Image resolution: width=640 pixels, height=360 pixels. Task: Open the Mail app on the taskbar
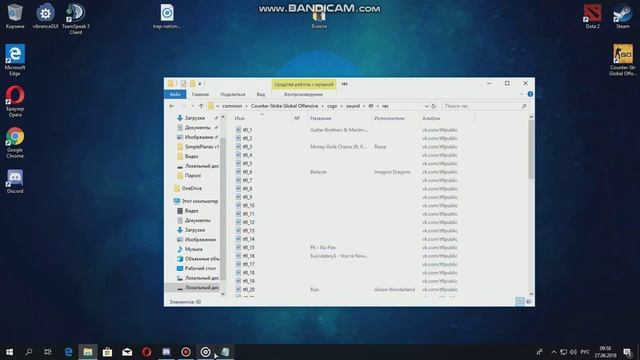127,352
